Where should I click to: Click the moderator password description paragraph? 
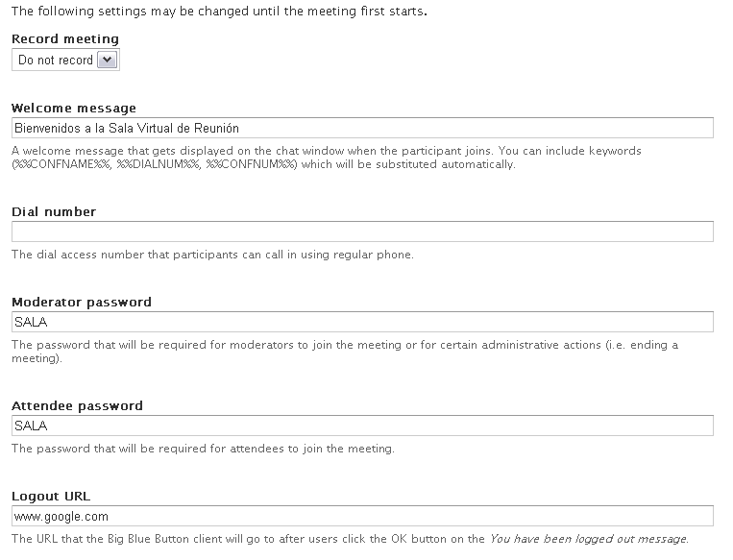(345, 352)
